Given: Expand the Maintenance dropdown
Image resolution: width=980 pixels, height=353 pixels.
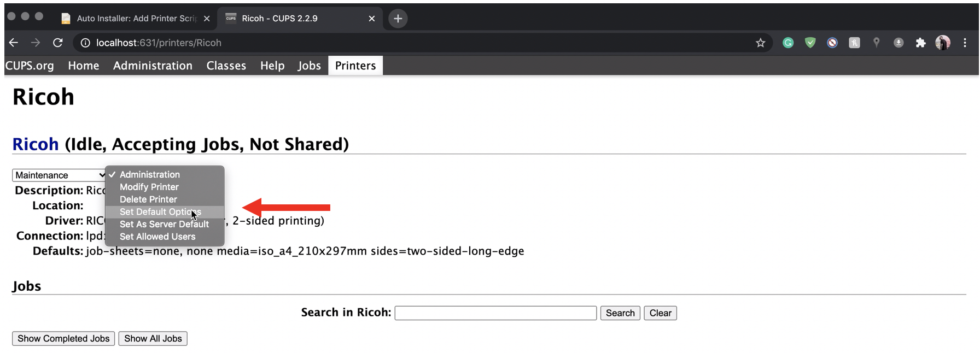Looking at the screenshot, I should coord(59,175).
